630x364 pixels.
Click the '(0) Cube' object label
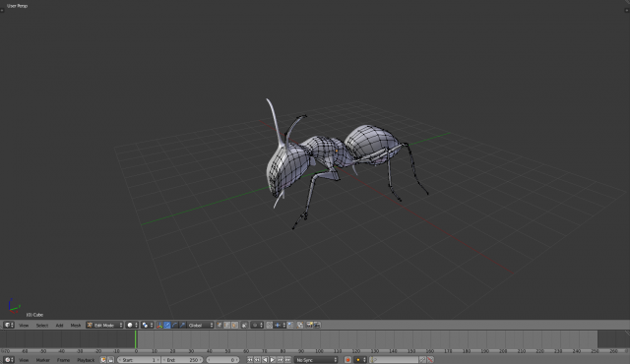(34, 315)
